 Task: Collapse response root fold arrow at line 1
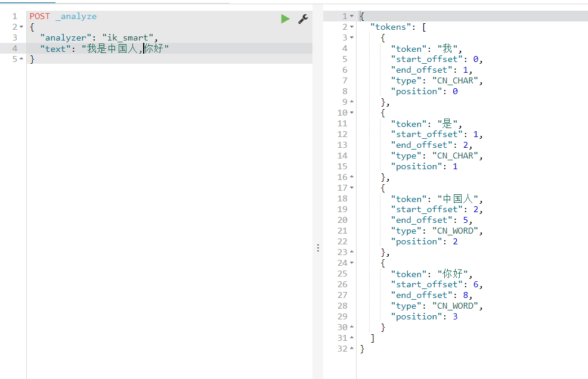point(352,16)
